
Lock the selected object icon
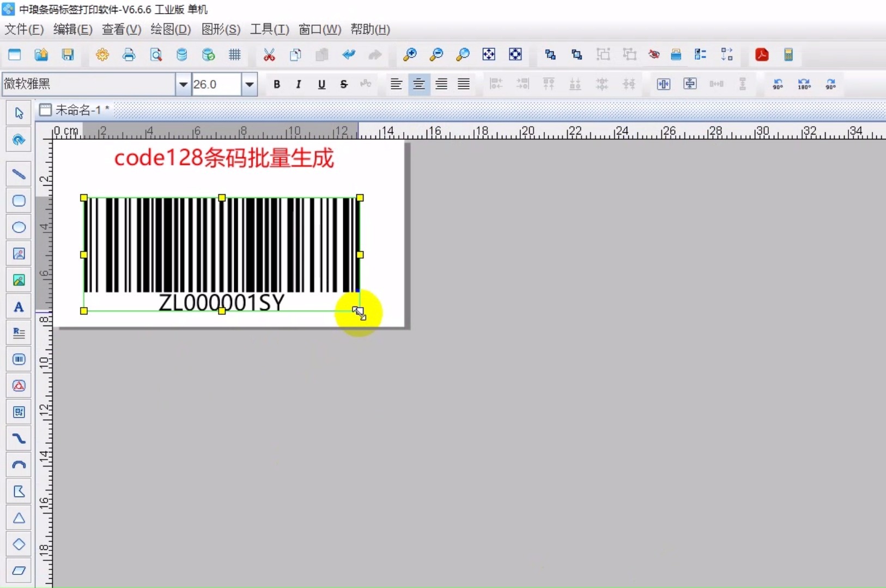point(676,54)
